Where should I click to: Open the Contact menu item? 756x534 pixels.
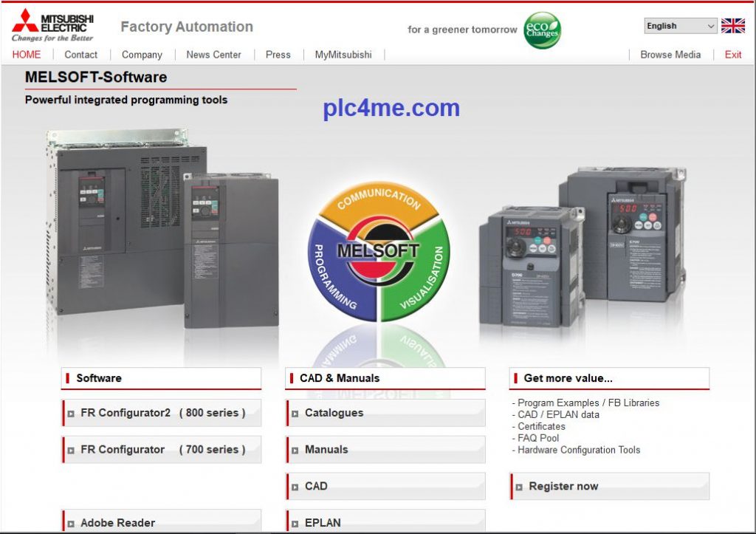click(x=80, y=55)
